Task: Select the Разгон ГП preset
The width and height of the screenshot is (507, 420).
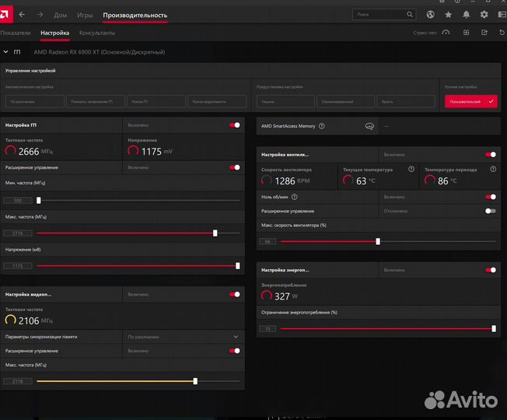Action: tap(156, 102)
